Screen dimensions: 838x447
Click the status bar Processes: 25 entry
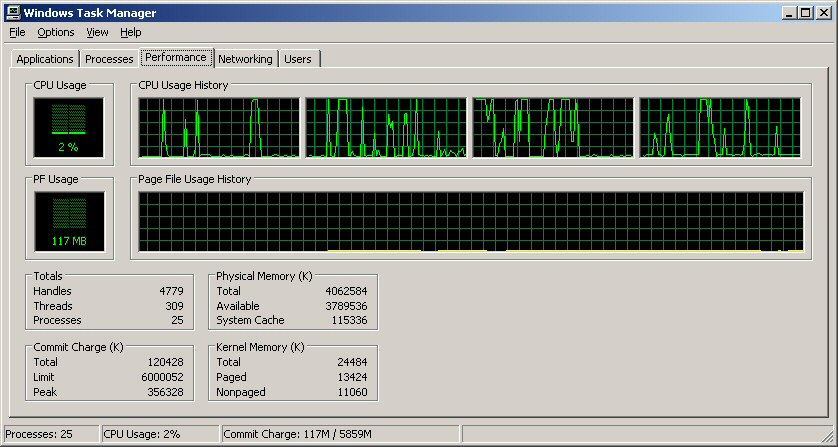pyautogui.click(x=51, y=434)
